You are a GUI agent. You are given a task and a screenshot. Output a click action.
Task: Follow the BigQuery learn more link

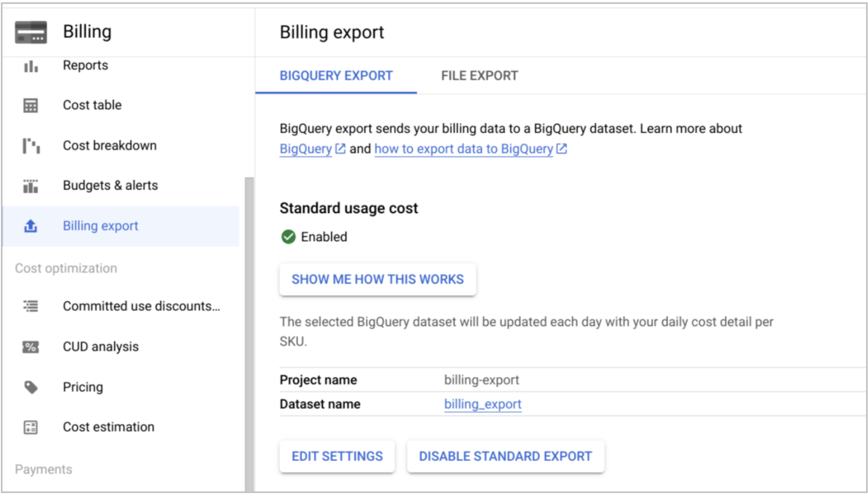pos(306,149)
